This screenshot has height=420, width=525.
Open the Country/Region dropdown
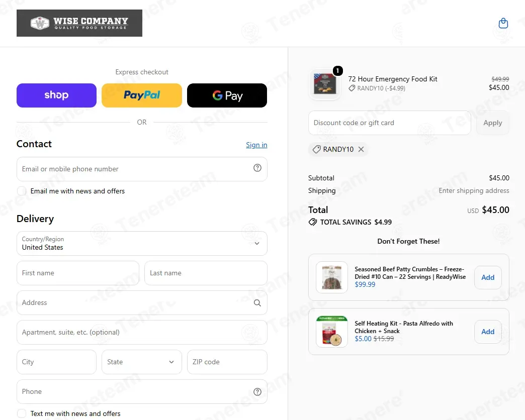click(x=142, y=244)
